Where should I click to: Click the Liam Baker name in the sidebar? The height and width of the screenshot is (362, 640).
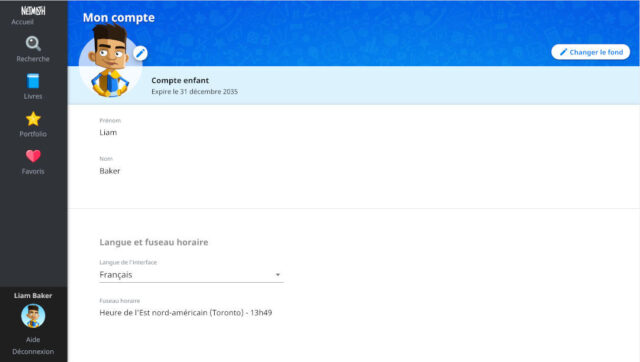(33, 295)
